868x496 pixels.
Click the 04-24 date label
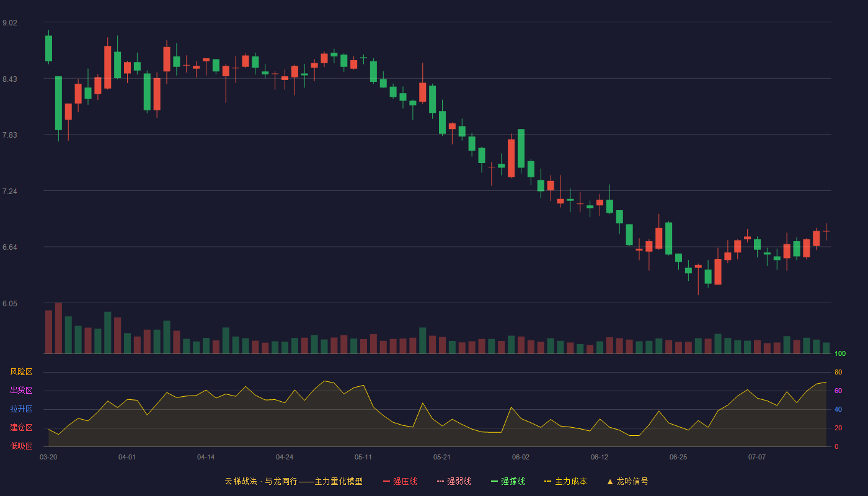pyautogui.click(x=285, y=457)
